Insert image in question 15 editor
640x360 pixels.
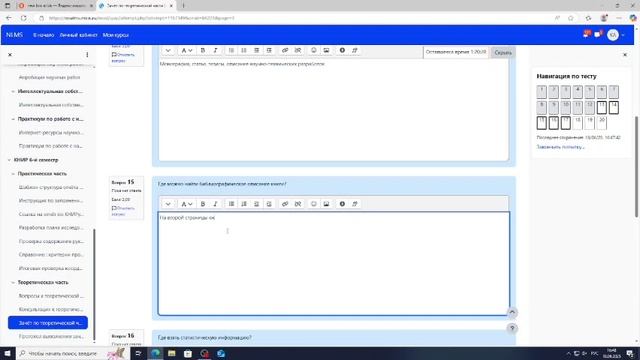(x=326, y=204)
